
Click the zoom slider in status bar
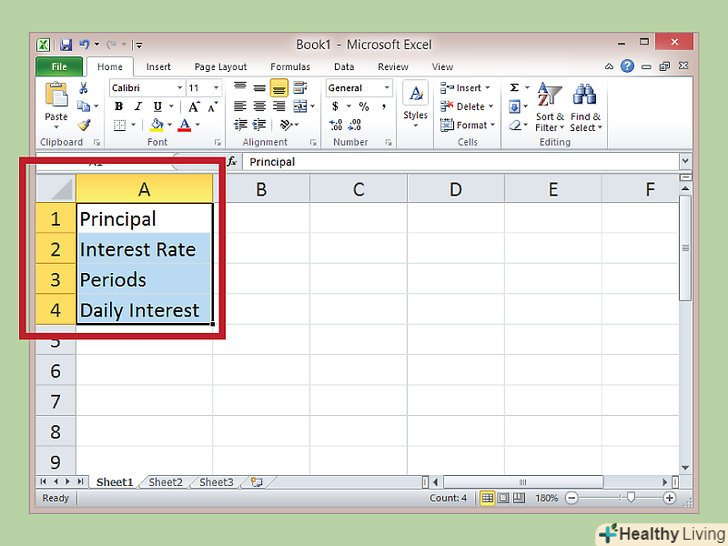click(630, 498)
